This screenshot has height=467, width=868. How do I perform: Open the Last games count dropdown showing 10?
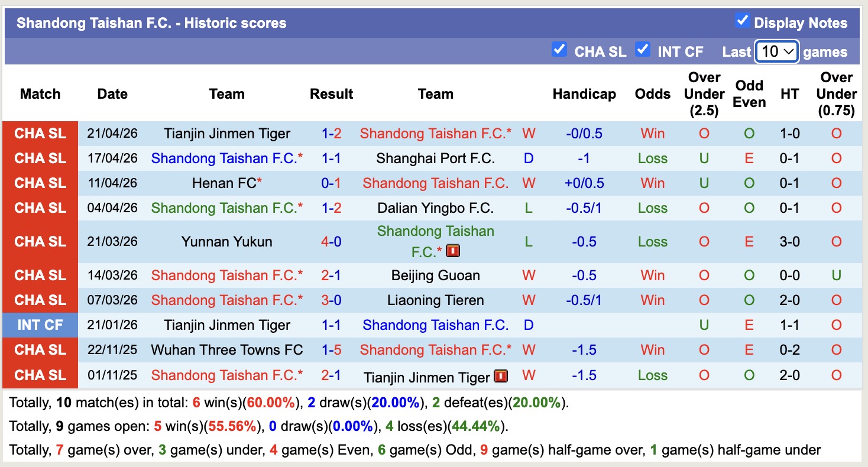pyautogui.click(x=776, y=51)
